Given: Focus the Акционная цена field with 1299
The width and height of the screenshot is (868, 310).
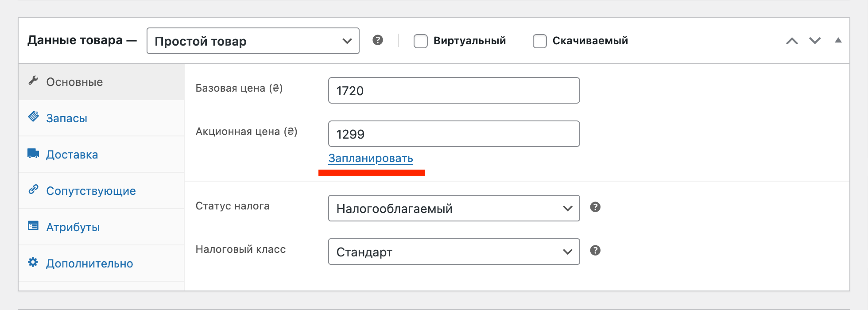Looking at the screenshot, I should 454,134.
